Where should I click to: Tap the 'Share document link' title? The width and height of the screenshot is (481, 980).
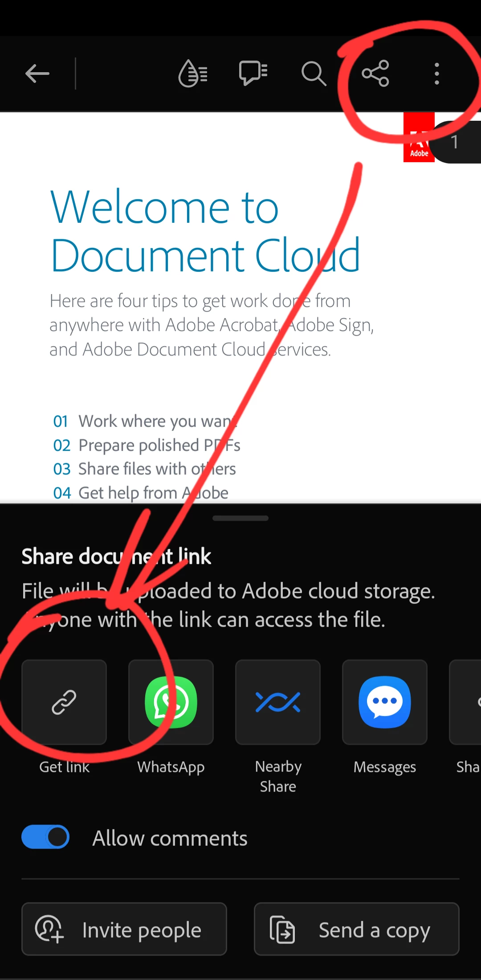click(x=116, y=557)
